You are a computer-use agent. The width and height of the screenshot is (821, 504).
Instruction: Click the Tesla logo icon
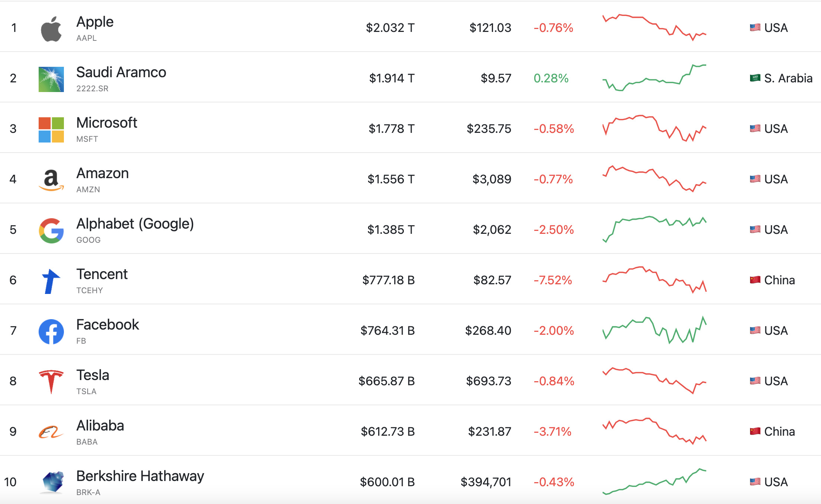pyautogui.click(x=51, y=382)
